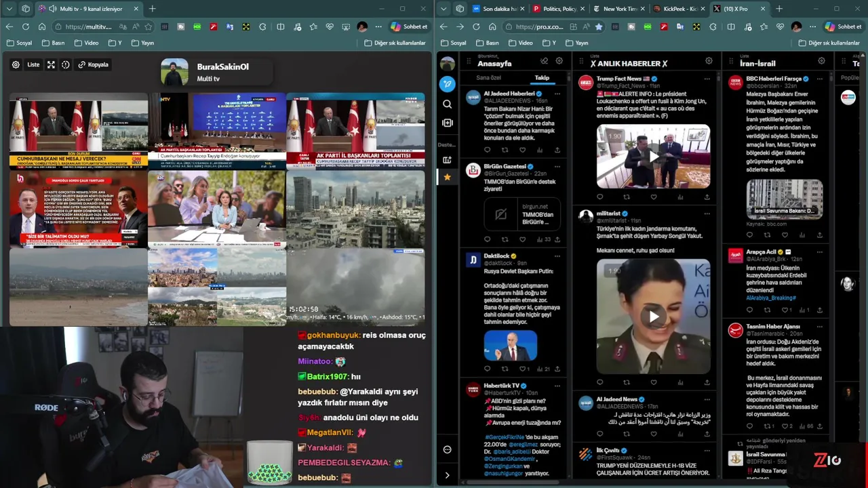Click the compose post feather button

point(447,84)
